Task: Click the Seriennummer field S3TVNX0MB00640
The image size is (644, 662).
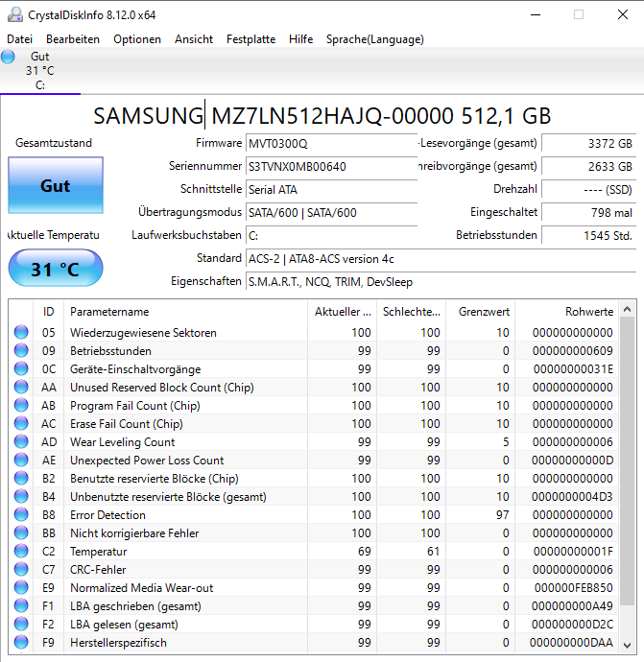Action: [331, 166]
